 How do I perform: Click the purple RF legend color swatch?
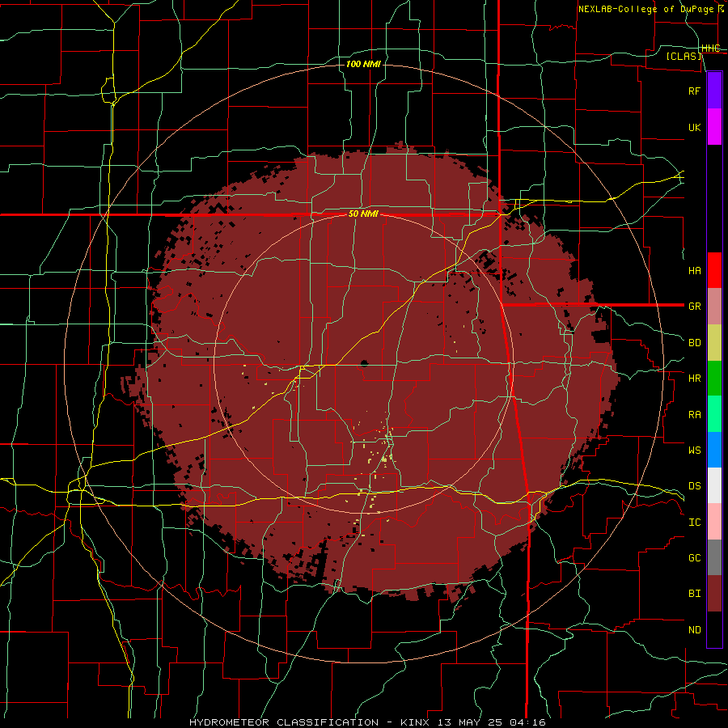pos(714,91)
